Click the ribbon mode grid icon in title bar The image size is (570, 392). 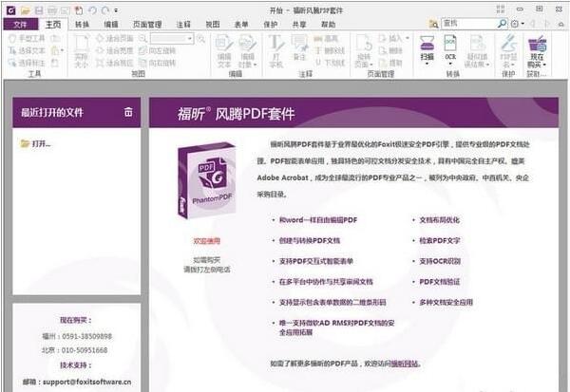click(501, 9)
